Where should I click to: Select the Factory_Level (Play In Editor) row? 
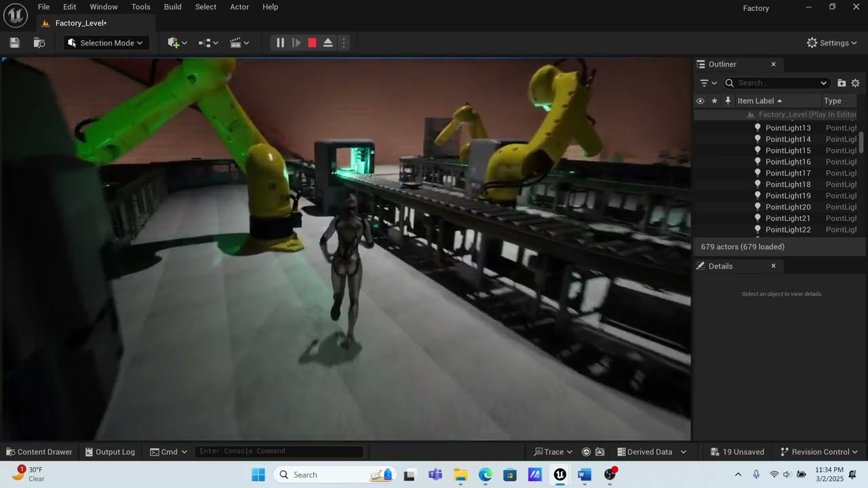point(776,115)
